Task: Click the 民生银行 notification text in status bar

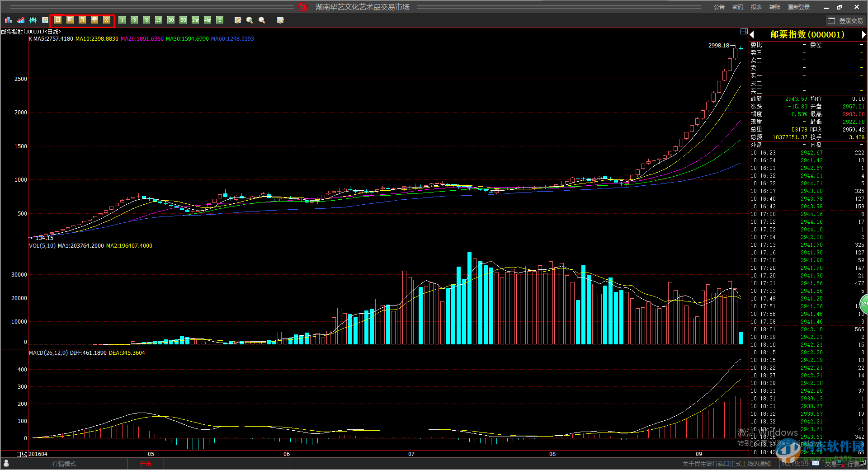Action: 726,464
